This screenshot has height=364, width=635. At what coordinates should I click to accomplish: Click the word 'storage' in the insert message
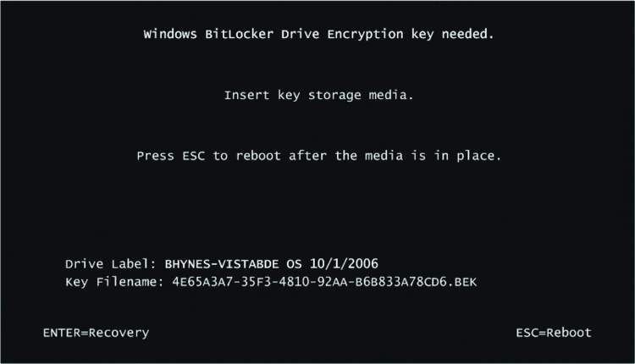334,96
